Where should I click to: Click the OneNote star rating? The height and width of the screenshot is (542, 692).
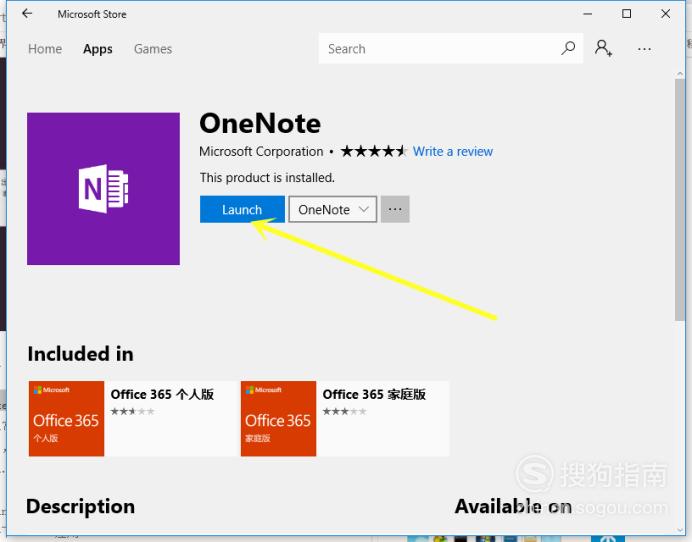pos(373,151)
